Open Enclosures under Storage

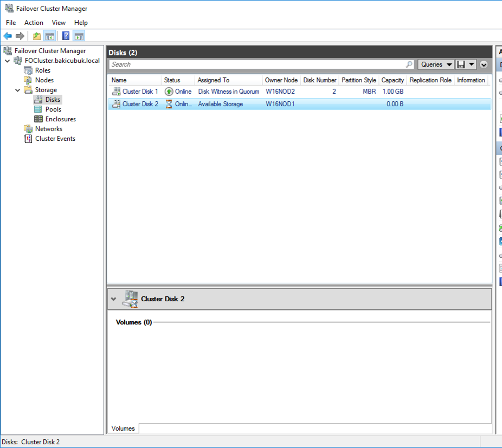pos(61,119)
